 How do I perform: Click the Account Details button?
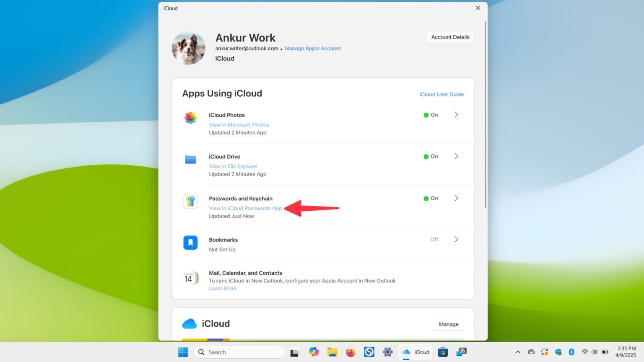(450, 37)
